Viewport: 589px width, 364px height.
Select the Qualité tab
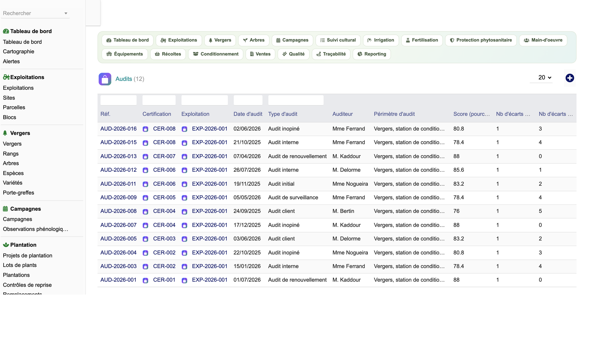coord(294,54)
